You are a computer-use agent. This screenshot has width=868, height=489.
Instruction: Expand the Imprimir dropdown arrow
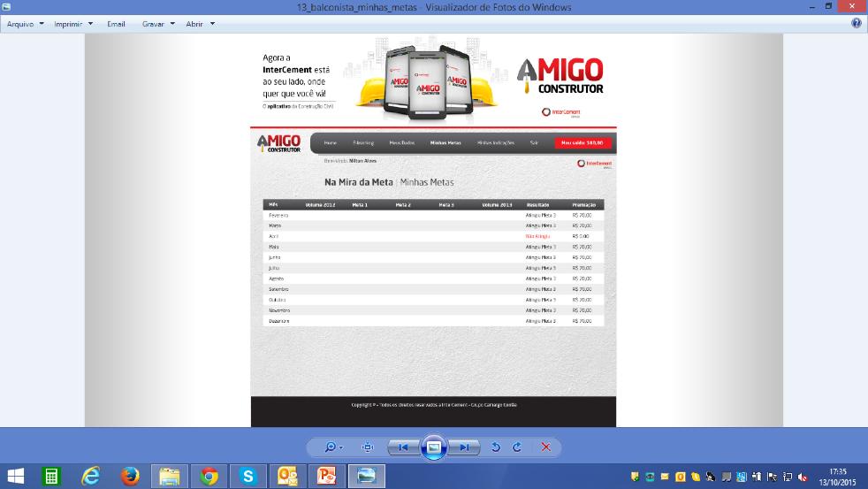90,24
